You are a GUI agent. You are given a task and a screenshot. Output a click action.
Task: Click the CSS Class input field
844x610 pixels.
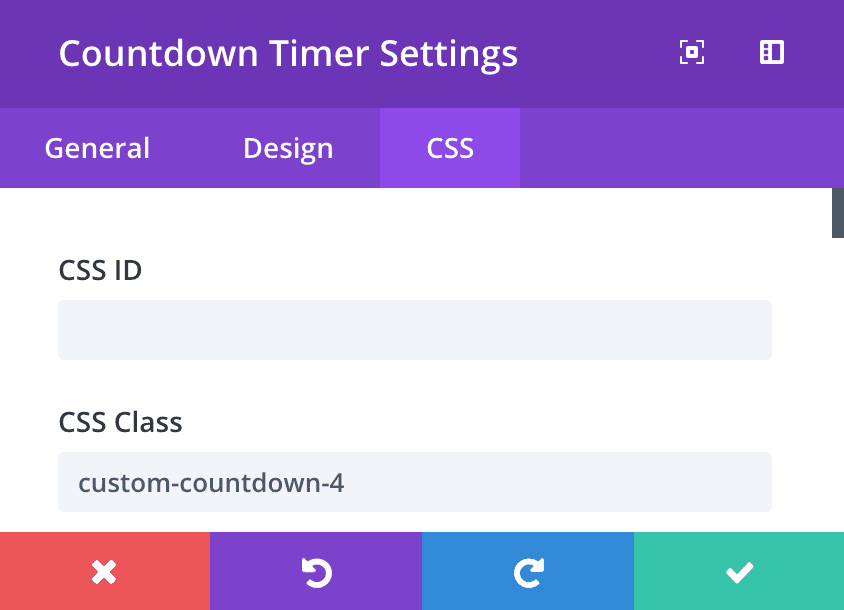pos(415,481)
